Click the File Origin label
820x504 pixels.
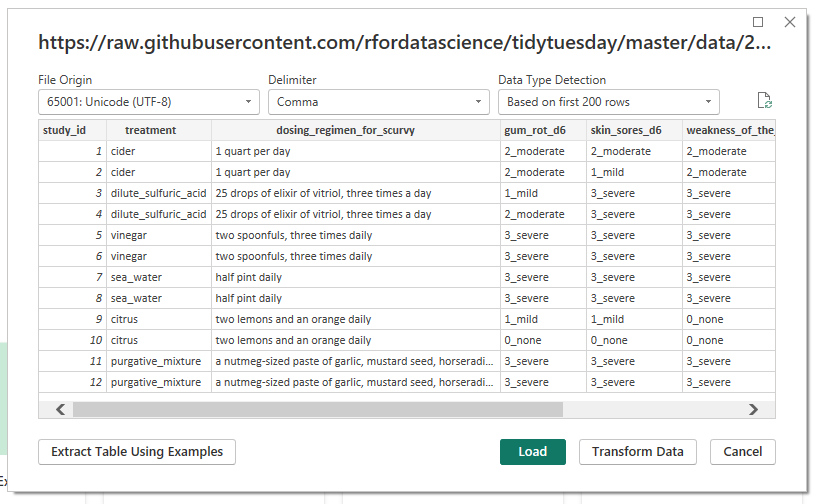[x=65, y=80]
